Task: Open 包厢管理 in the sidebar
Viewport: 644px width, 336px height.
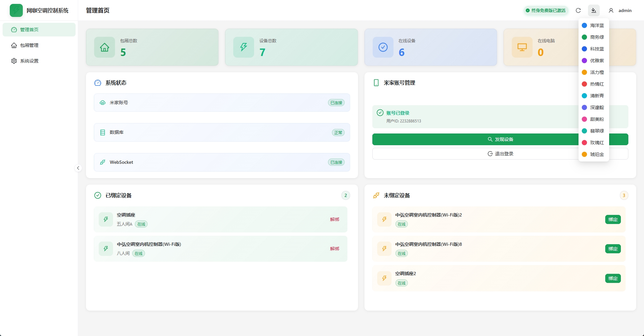Action: pos(29,45)
